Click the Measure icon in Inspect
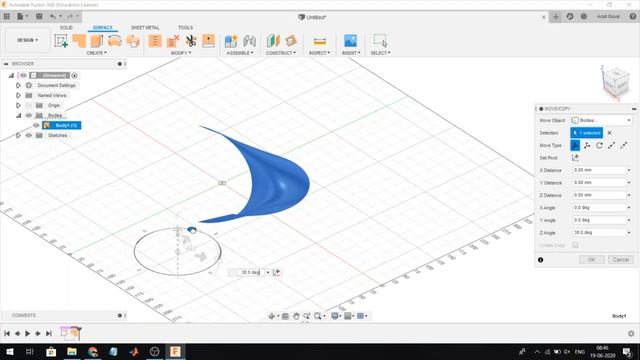 (x=320, y=41)
